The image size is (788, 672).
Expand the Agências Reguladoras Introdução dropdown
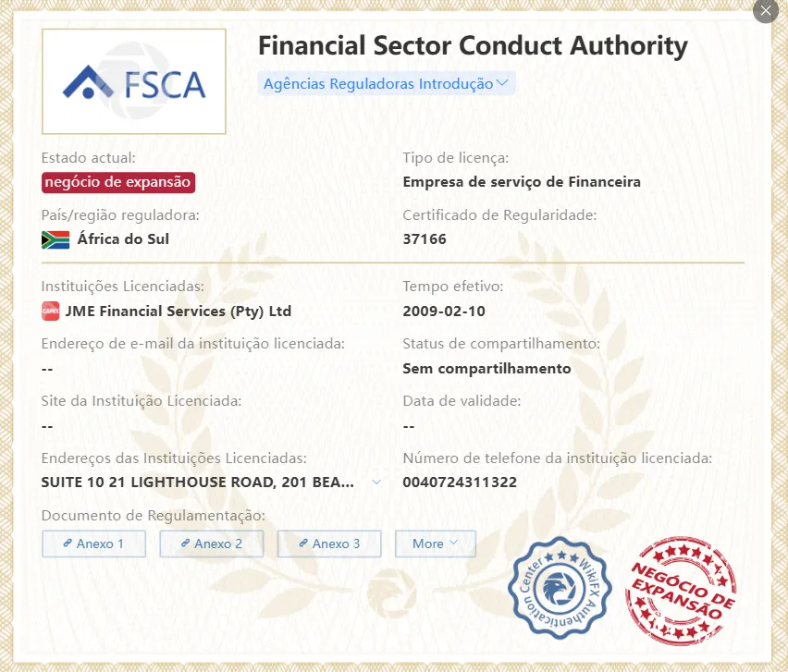(x=386, y=83)
